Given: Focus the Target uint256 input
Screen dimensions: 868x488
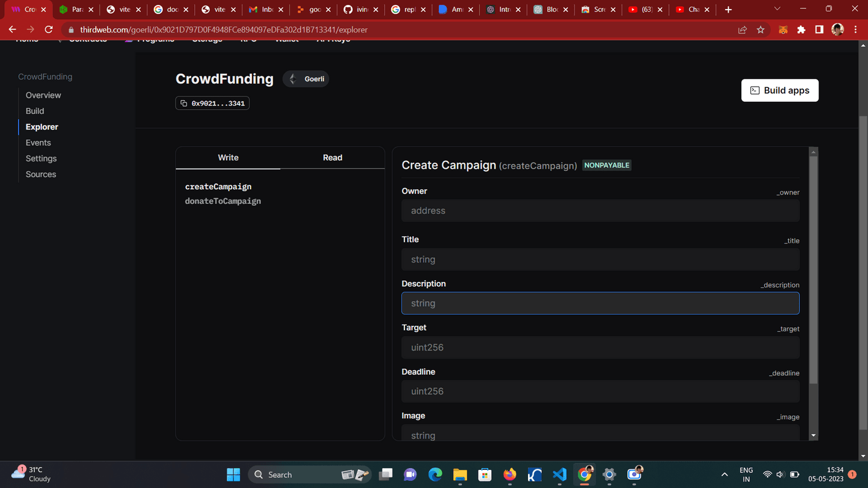Looking at the screenshot, I should pyautogui.click(x=600, y=348).
